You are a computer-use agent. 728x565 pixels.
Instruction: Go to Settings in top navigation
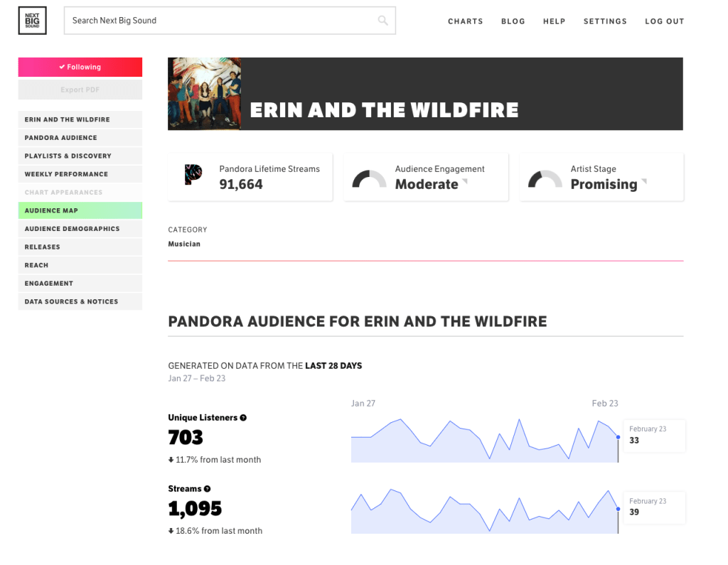click(x=605, y=21)
